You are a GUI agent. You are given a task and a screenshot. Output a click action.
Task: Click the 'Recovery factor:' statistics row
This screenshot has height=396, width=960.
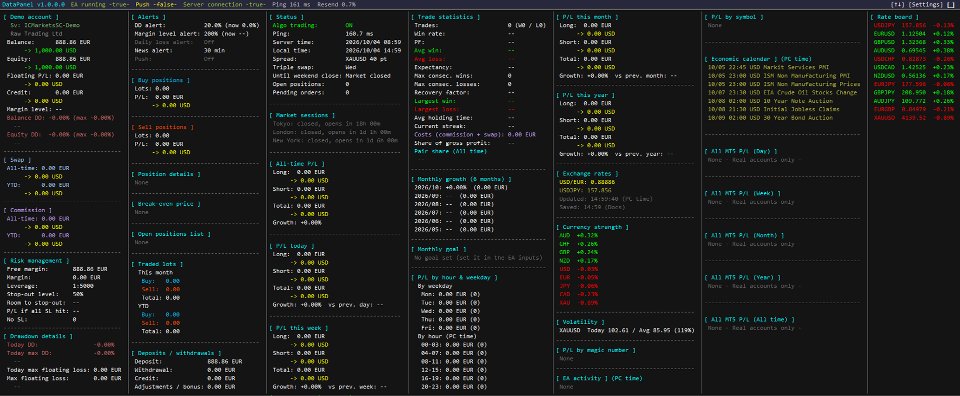[x=464, y=92]
